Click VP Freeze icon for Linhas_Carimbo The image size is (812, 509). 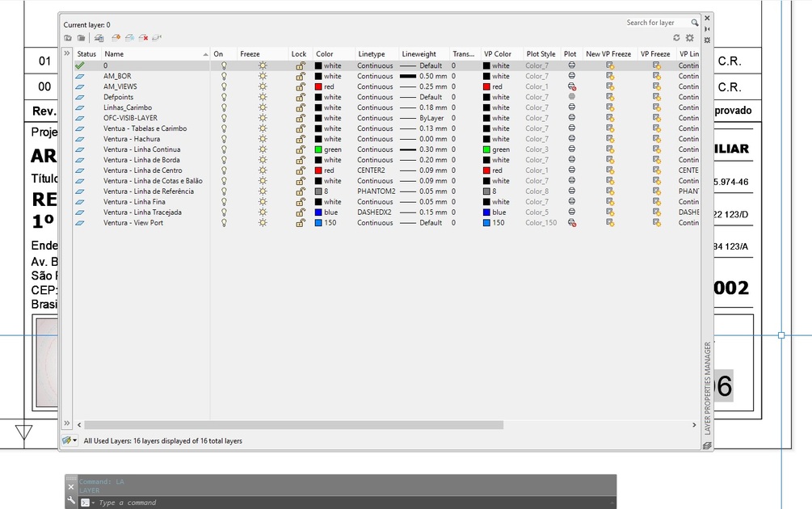[x=657, y=107]
